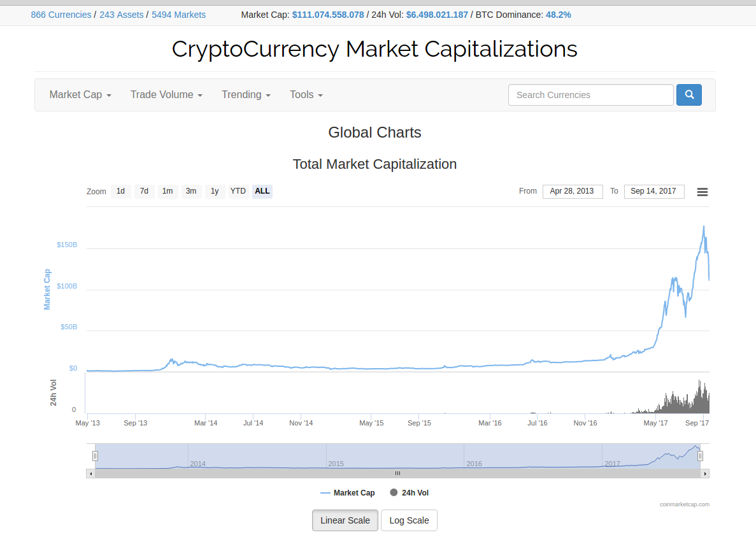Open the Trending dropdown menu
Image resolution: width=756 pixels, height=542 pixels.
point(246,95)
